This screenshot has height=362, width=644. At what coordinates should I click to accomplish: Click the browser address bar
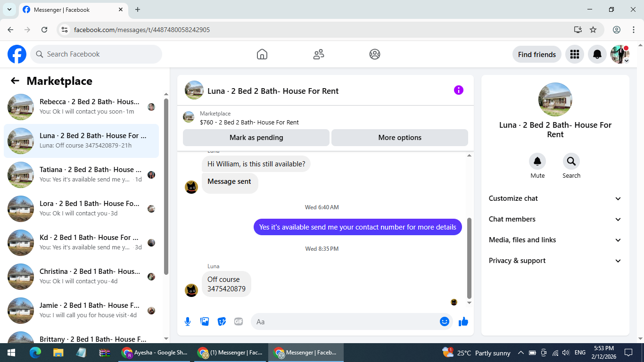[321, 30]
